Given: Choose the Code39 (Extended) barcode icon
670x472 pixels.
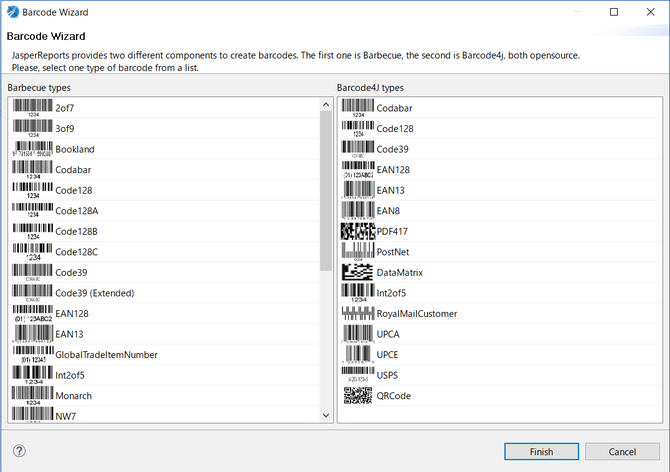Looking at the screenshot, I should [33, 293].
